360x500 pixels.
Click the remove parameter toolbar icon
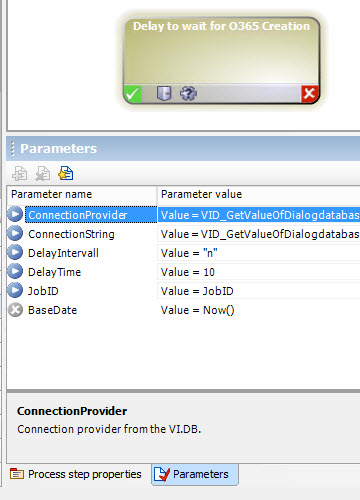pos(43,173)
